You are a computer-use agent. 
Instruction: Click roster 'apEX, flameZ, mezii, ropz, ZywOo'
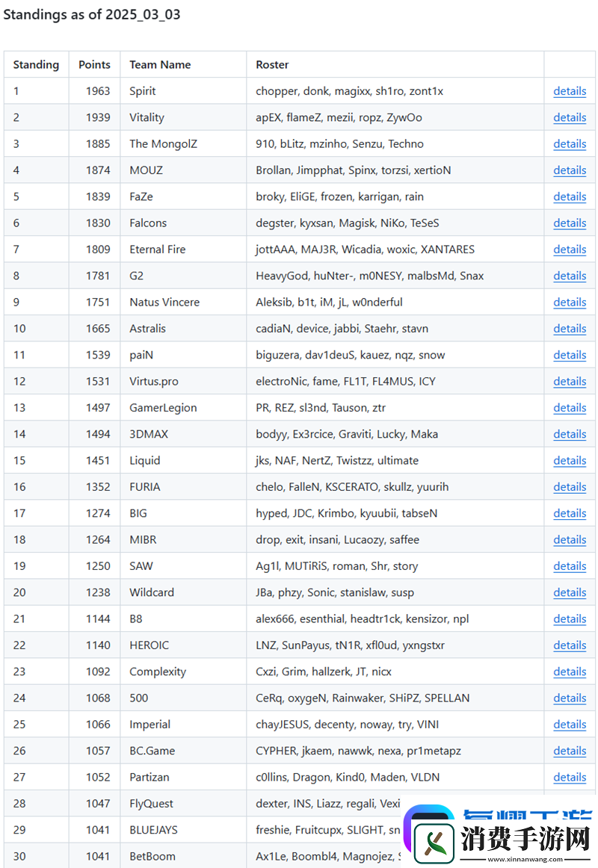tap(339, 117)
